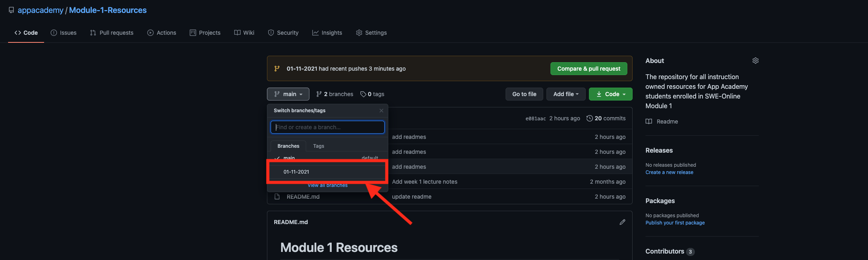
Task: Open the Wiki tab
Action: 244,33
